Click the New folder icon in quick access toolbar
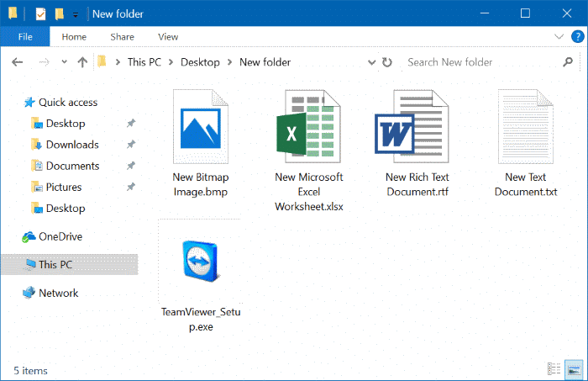 click(60, 14)
